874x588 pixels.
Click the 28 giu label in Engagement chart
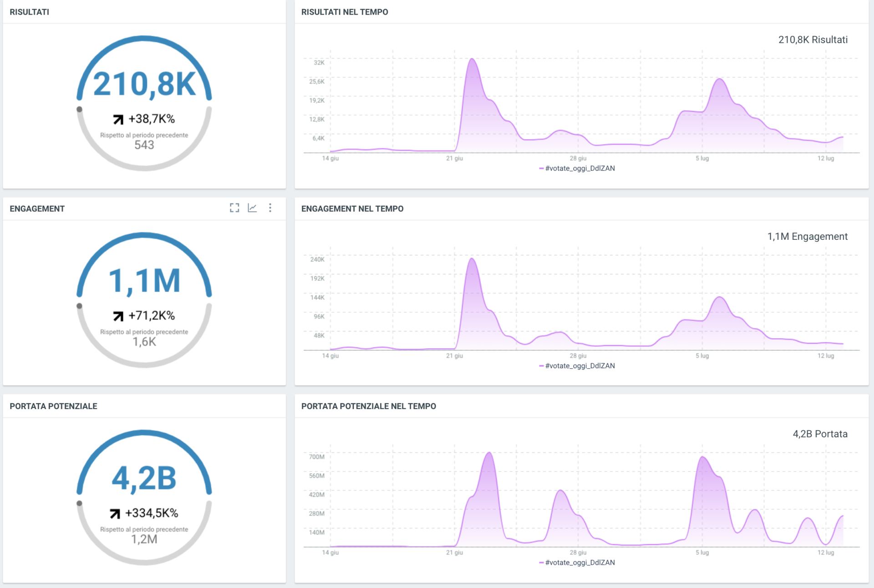[578, 356]
